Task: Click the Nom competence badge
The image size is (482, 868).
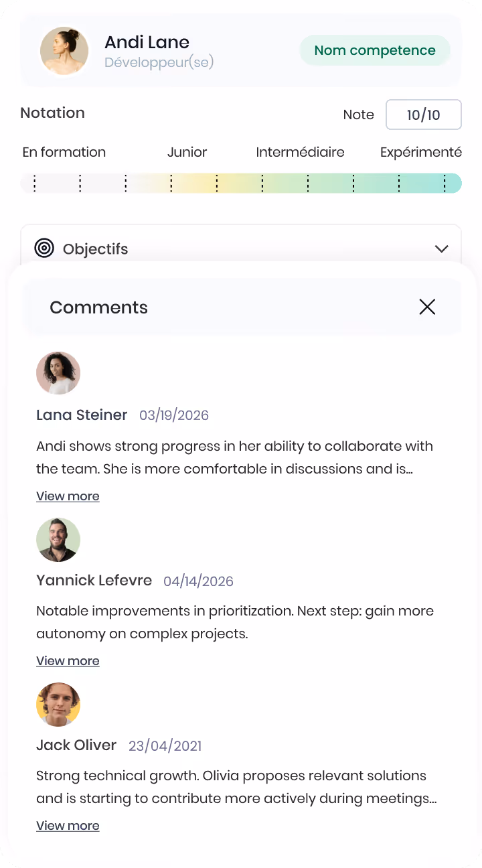Action: tap(375, 50)
